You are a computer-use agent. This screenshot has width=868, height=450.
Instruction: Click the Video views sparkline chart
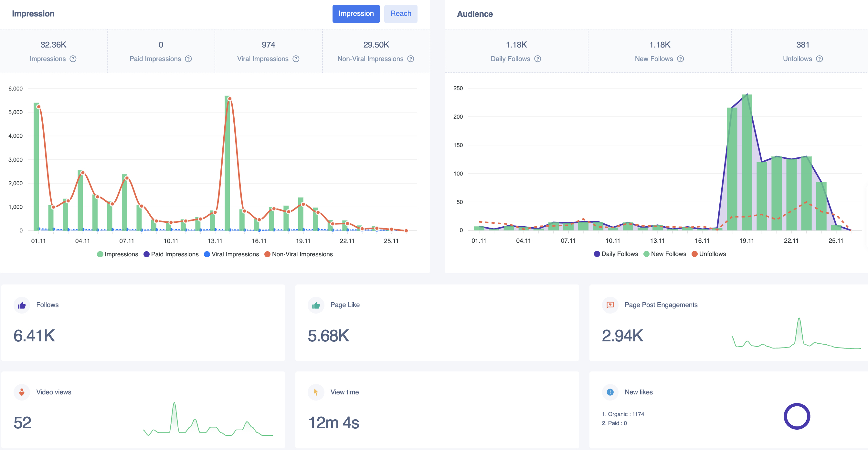tap(207, 420)
